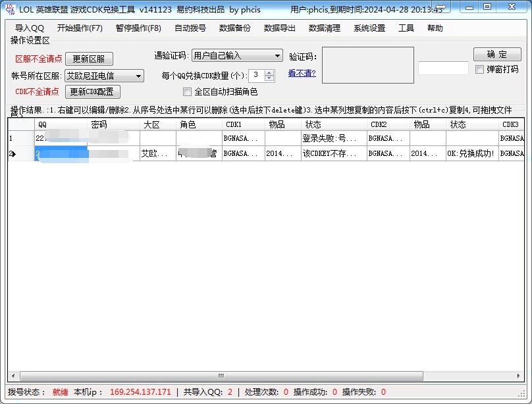Image resolution: width=532 pixels, height=404 pixels.
Task: Increase CDK quantity with up arrow
Action: pos(269,72)
